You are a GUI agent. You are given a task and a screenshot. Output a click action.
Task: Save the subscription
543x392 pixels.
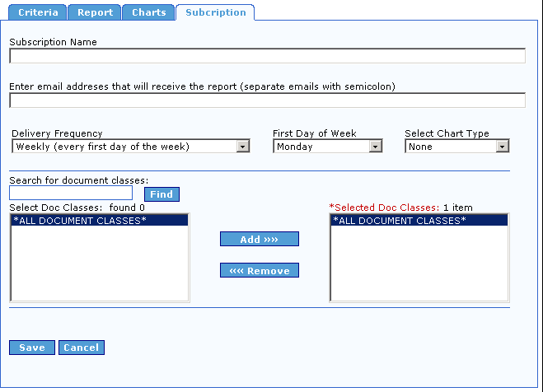coord(32,348)
